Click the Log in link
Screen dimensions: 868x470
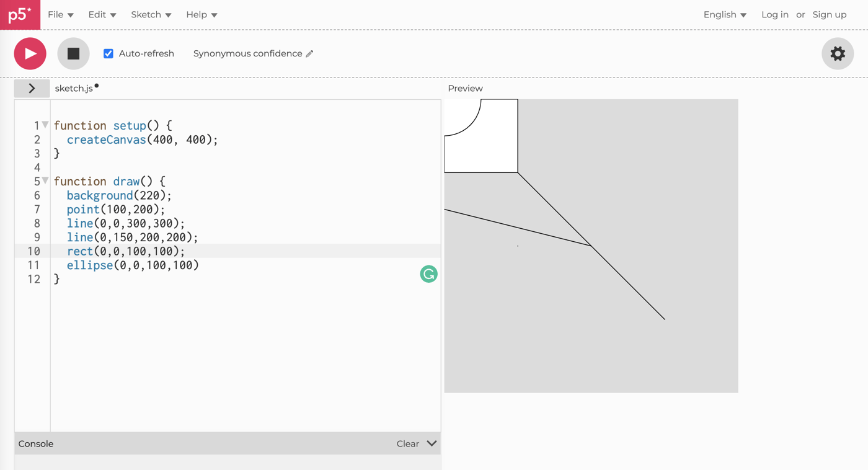pos(774,14)
